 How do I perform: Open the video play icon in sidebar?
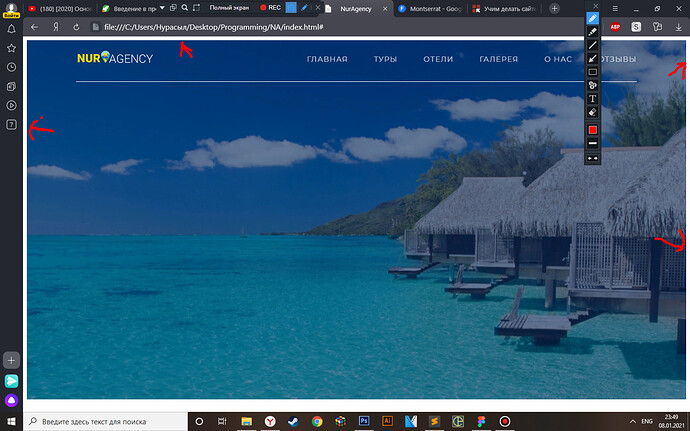11,105
